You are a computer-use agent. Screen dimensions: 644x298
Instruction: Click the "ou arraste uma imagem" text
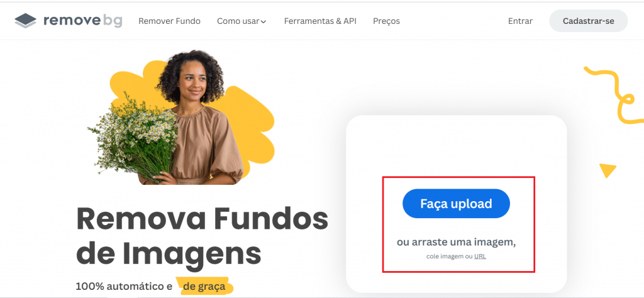456,242
